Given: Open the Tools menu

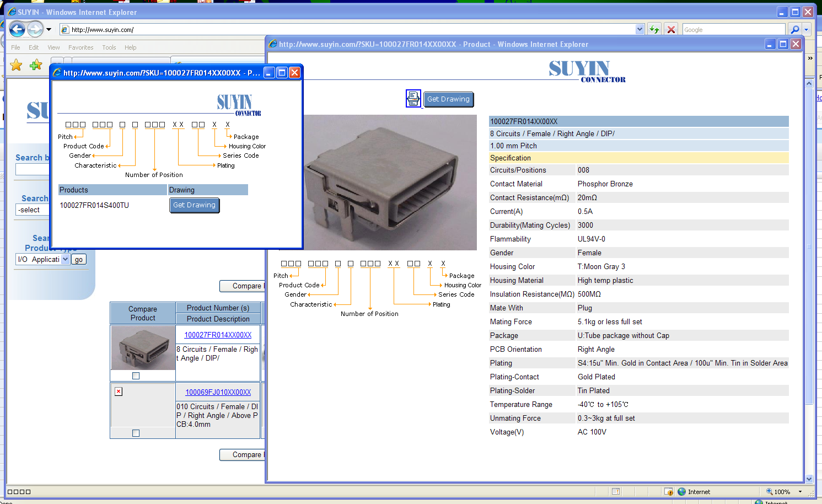Looking at the screenshot, I should click(x=109, y=47).
